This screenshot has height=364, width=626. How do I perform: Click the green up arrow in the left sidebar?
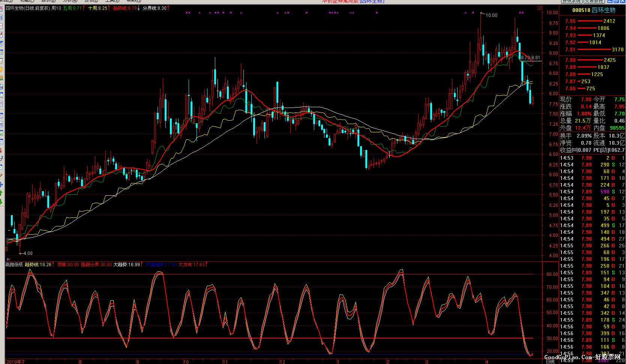click(x=1, y=193)
